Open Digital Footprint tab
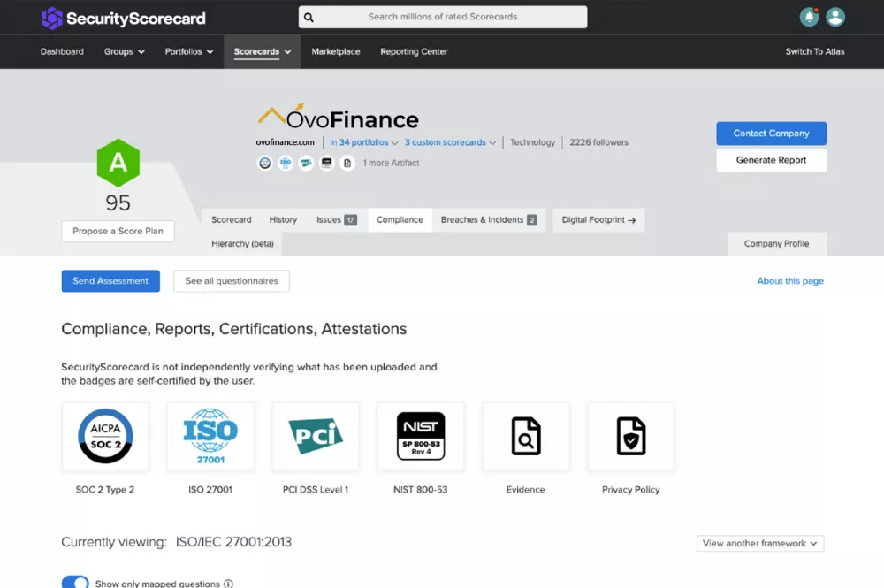 [x=598, y=220]
